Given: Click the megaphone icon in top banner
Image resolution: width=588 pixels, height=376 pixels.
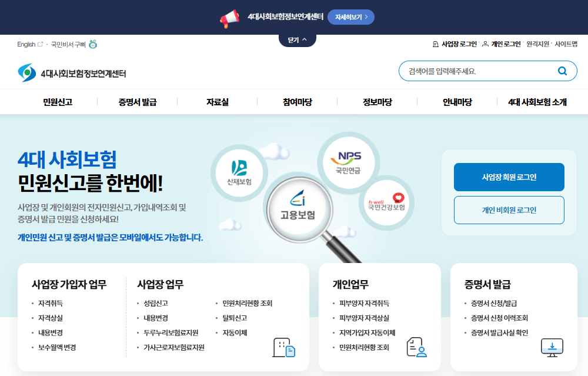Looking at the screenshot, I should click(229, 18).
